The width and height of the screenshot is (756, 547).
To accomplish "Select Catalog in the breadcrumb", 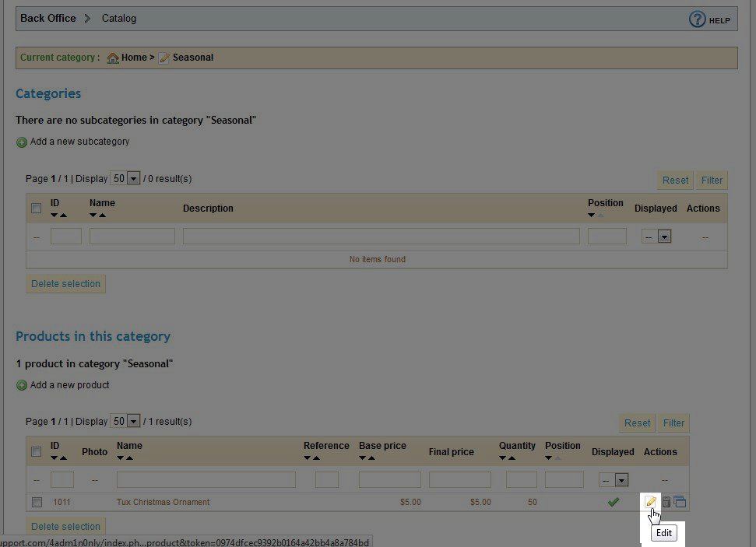I will tap(119, 18).
